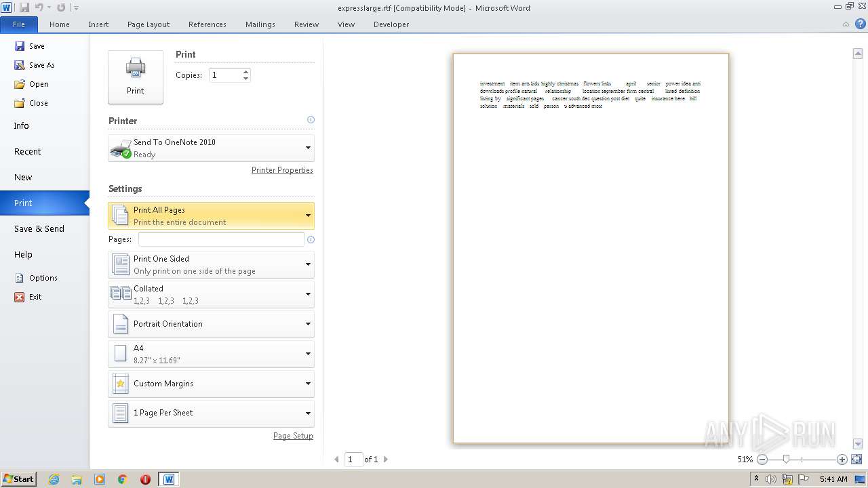Image resolution: width=868 pixels, height=488 pixels.
Task: Click the zoom in plus button
Action: (x=842, y=460)
